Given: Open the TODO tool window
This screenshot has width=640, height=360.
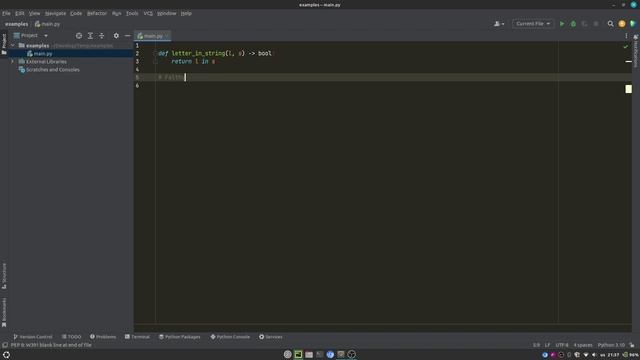Looking at the screenshot, I should [x=71, y=337].
